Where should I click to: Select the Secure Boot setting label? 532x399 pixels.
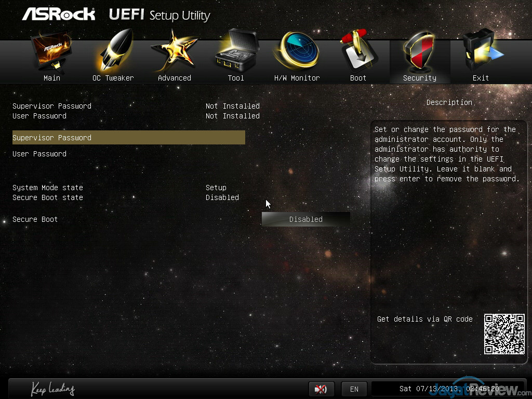click(35, 219)
